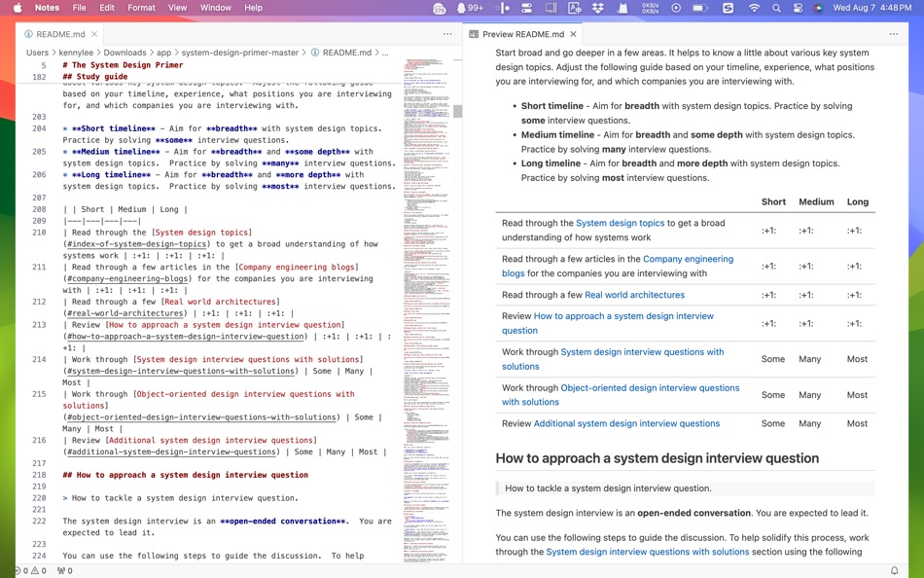This screenshot has width=924, height=578.
Task: Click the Users breadcrumb segment
Action: (37, 53)
